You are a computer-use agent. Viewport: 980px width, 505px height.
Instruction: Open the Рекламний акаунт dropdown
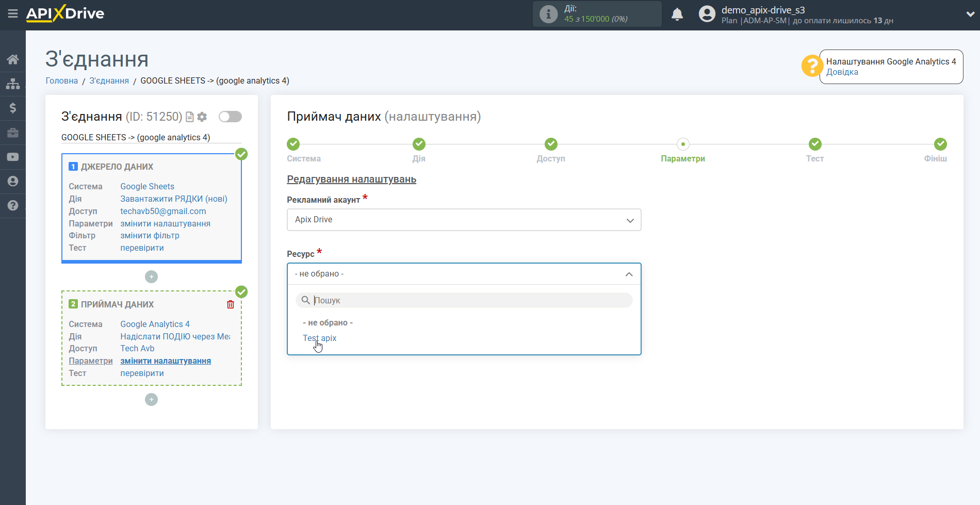click(464, 220)
